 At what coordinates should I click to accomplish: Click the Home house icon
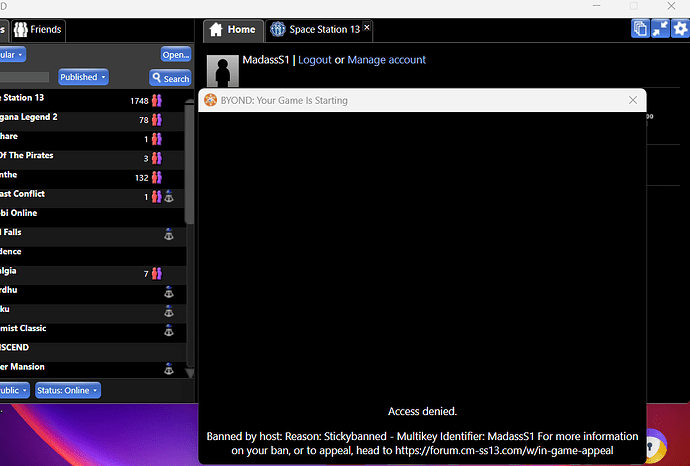[x=216, y=29]
